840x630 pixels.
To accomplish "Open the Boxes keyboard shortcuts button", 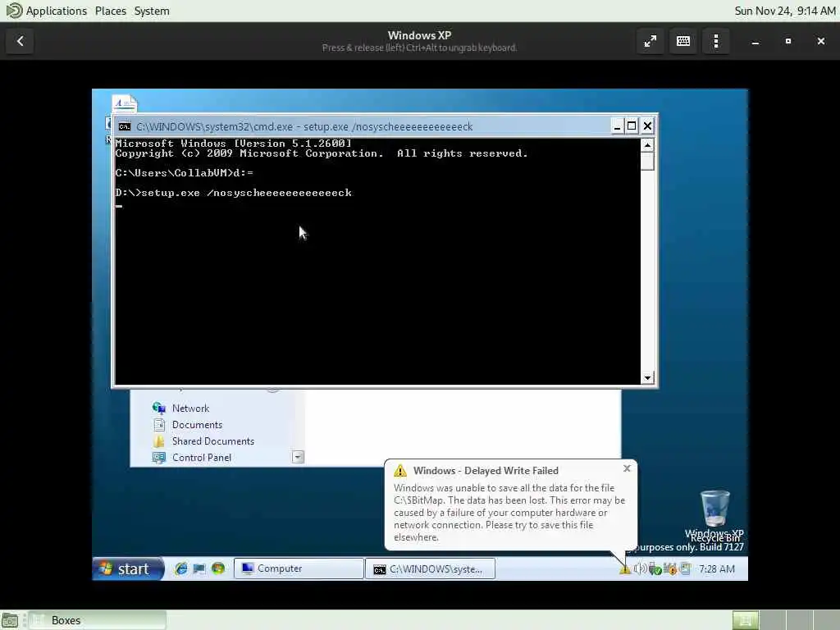I will coord(683,41).
